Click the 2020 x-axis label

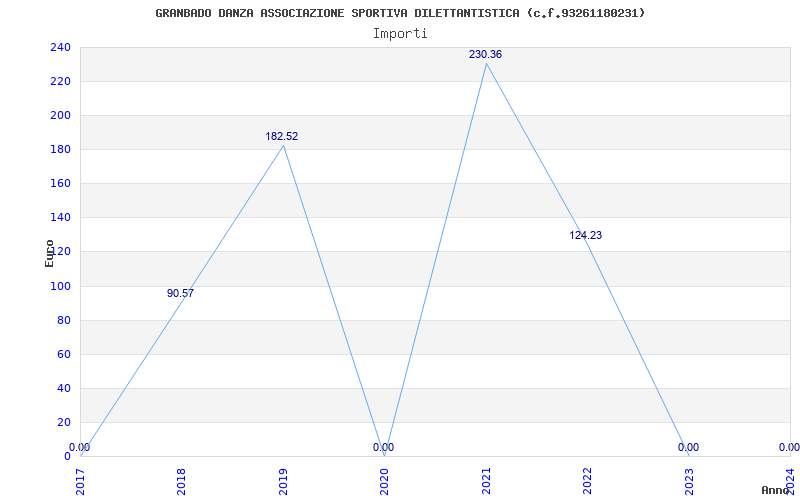(x=384, y=482)
